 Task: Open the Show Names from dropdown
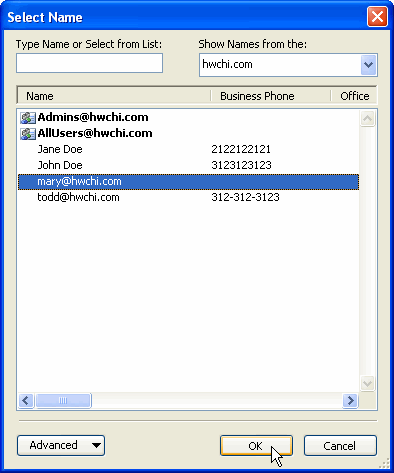click(x=368, y=65)
